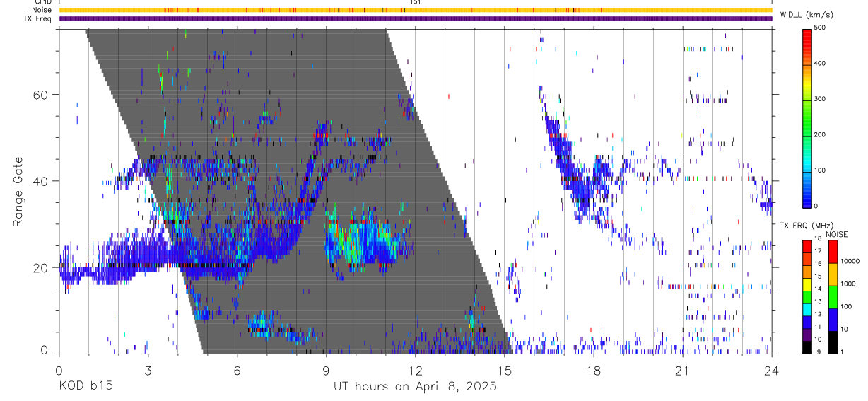Click the Noise strip label
This screenshot has width=868, height=401.
[x=42, y=10]
